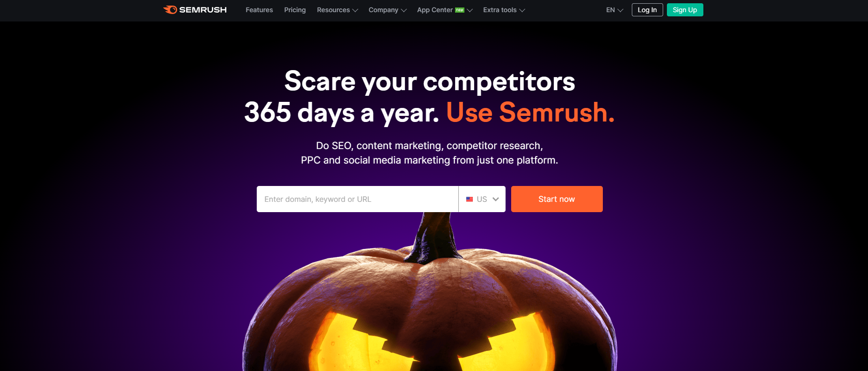
Task: Expand the Extra tools menu
Action: (504, 10)
